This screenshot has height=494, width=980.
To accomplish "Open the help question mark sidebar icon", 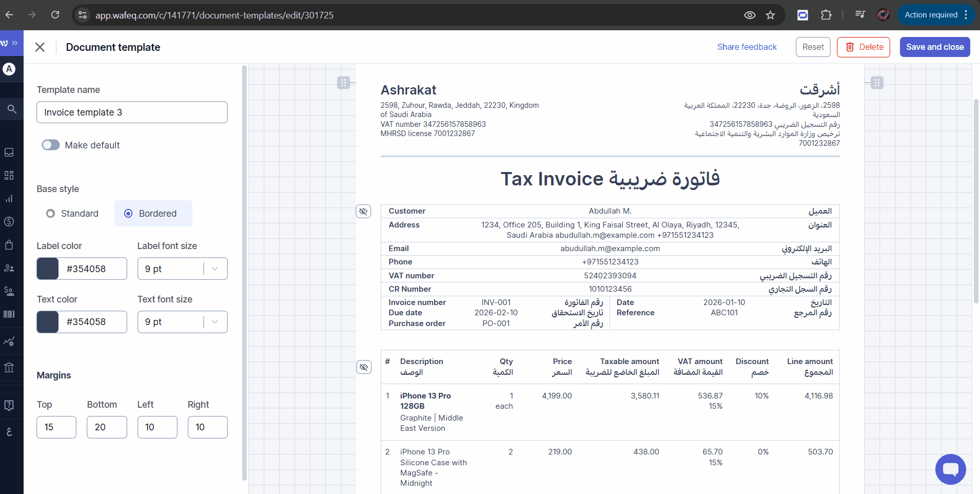I will coord(9,405).
